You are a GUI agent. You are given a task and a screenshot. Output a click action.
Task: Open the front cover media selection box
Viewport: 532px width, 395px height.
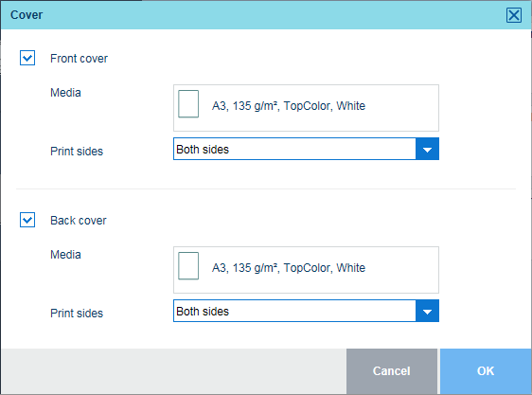pos(306,108)
